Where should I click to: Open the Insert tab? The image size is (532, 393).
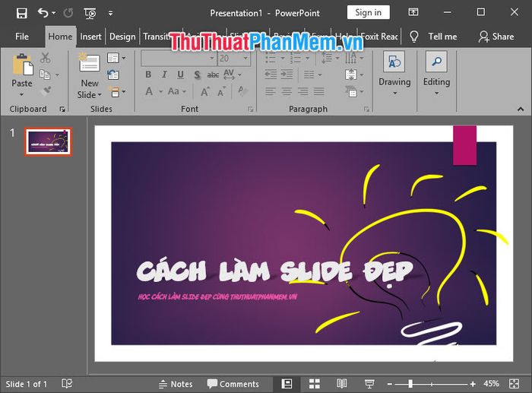click(90, 36)
